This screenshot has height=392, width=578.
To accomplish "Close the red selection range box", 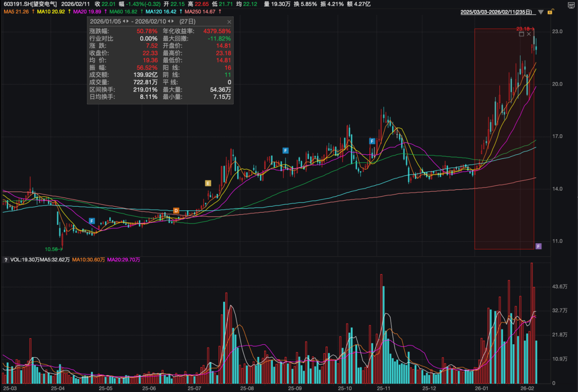I will 529,34.
